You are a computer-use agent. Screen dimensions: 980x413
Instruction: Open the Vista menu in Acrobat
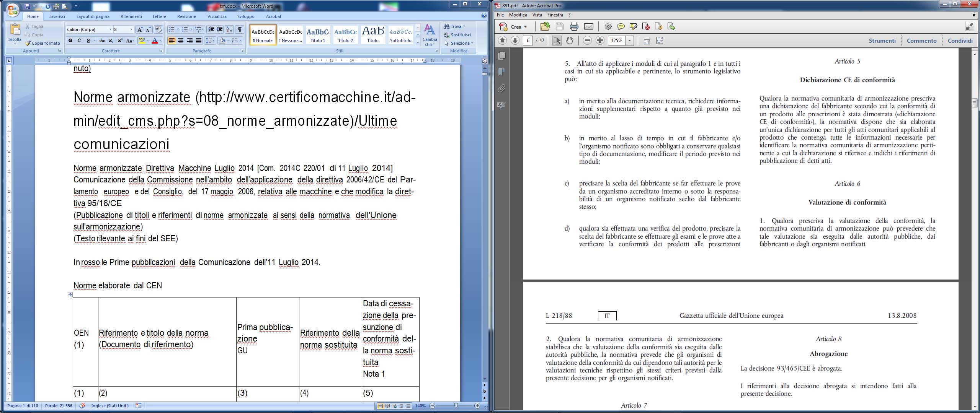coord(537,15)
